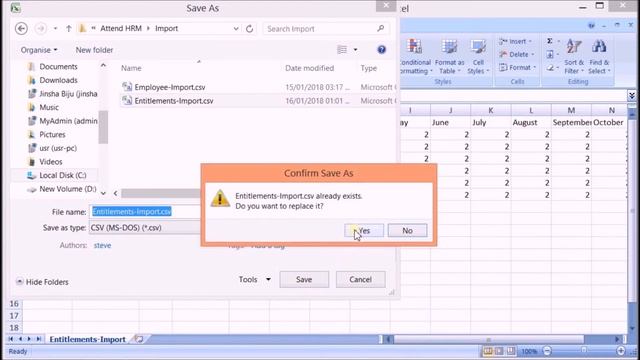640x360 pixels.
Task: Click Sort & Filter in Excel ribbon
Action: coord(574,57)
